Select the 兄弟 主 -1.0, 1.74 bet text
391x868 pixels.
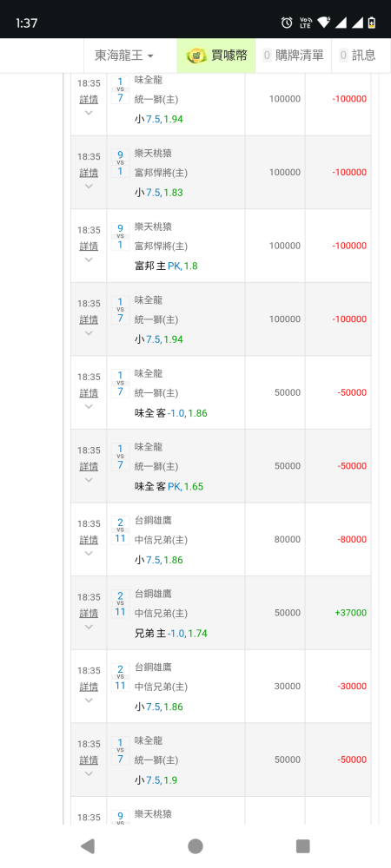171,634
